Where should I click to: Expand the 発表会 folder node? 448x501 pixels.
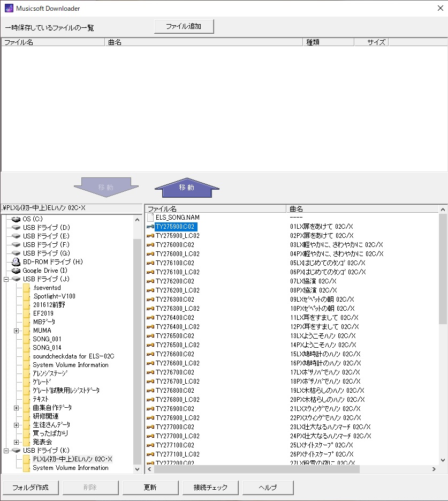point(16,442)
